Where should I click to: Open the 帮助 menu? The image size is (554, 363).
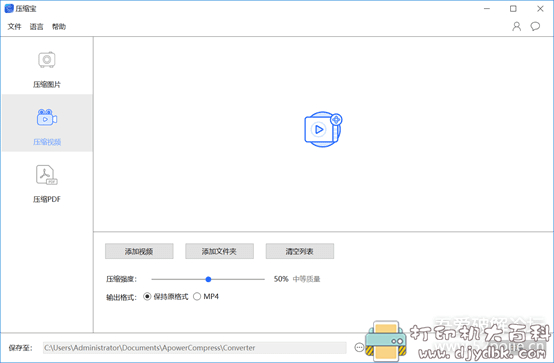59,27
